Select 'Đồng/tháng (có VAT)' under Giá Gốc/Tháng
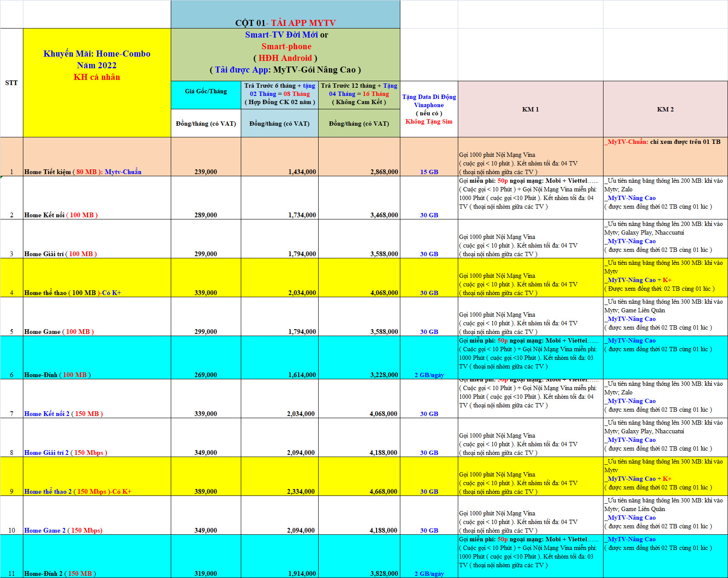Viewport: 728px width, 578px height. point(206,124)
